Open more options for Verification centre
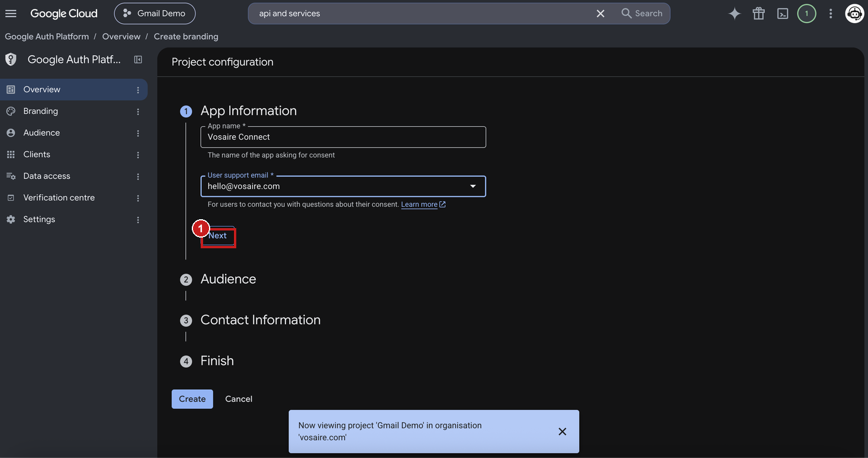The image size is (868, 458). tap(138, 198)
